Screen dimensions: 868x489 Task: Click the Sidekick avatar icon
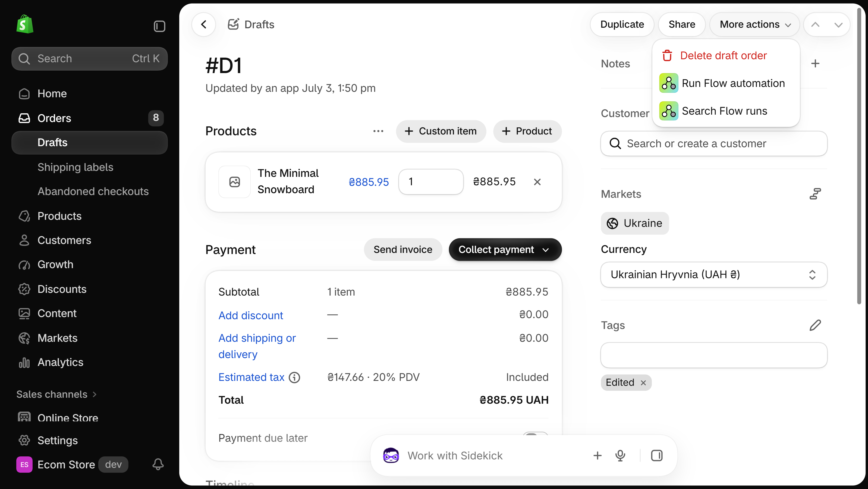click(x=391, y=455)
